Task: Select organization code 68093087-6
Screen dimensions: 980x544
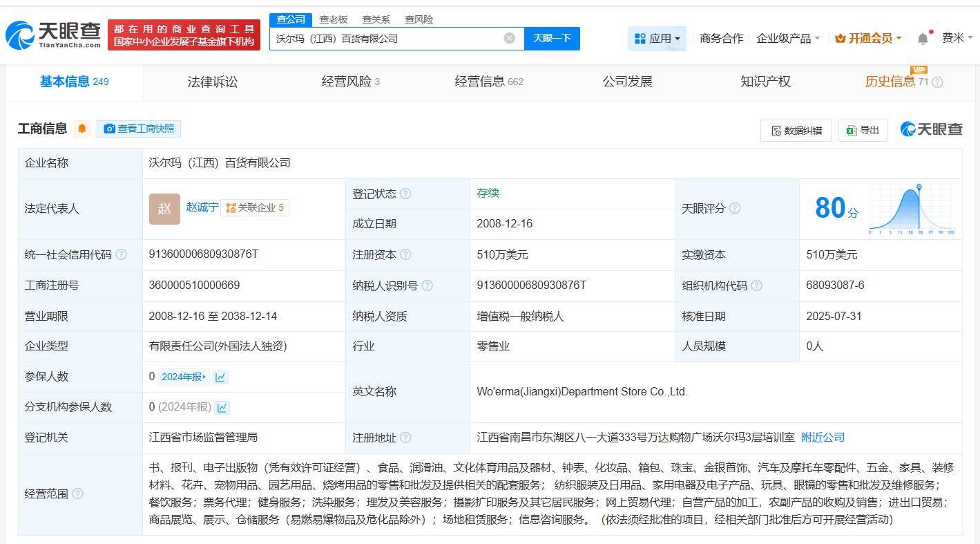Action: coord(835,285)
